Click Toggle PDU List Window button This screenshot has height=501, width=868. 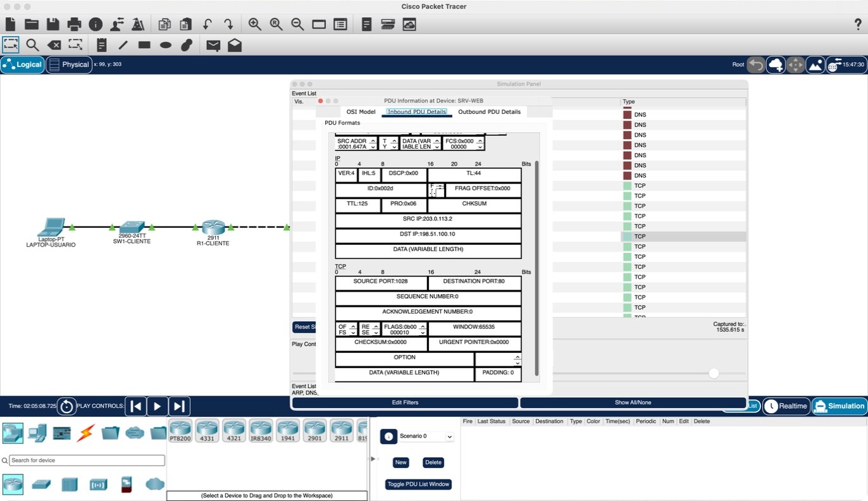[419, 485]
